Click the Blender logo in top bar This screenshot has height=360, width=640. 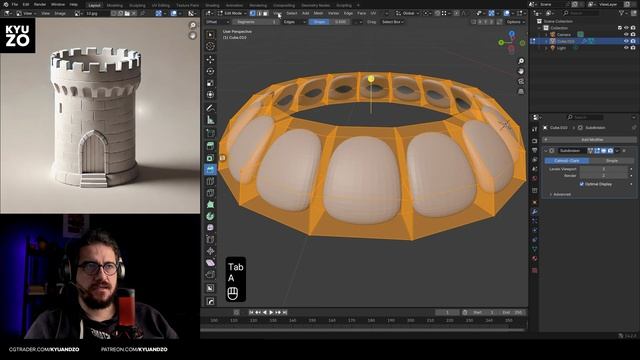point(6,4)
